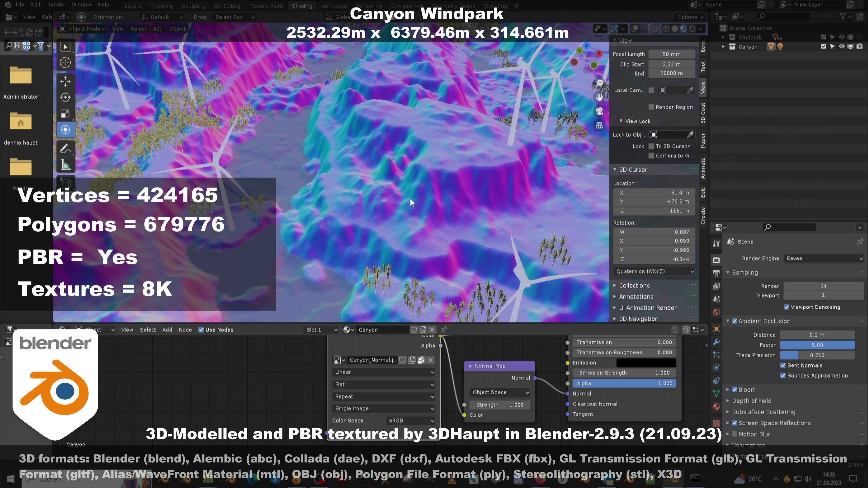868x488 pixels.
Task: Activate the Annotate pencil tool
Action: point(65,148)
